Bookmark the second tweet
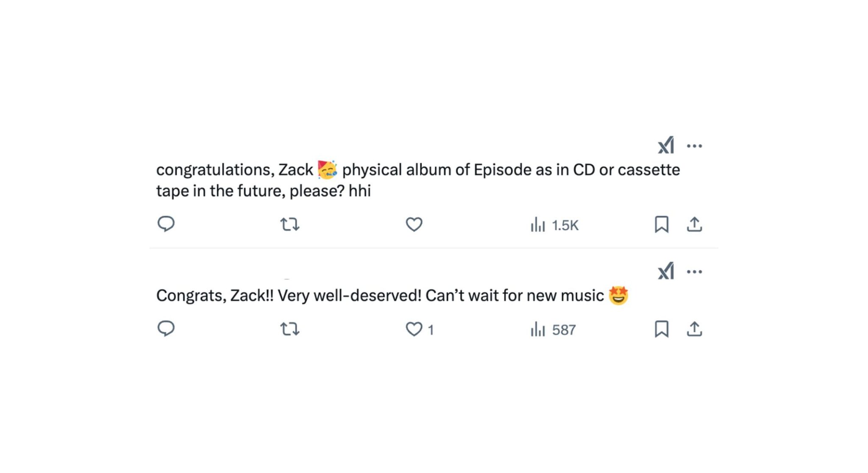Screen dimensions: 868x473 coord(663,330)
